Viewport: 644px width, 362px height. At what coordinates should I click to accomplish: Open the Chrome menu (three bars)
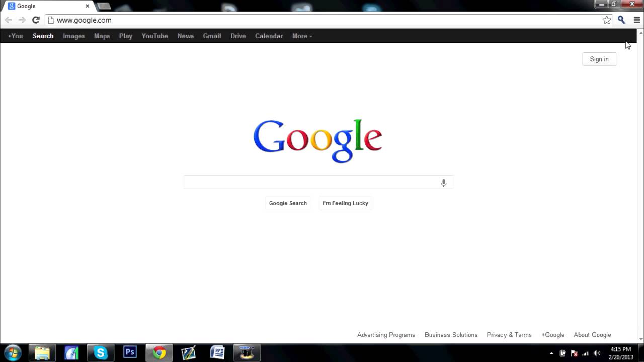(x=636, y=20)
